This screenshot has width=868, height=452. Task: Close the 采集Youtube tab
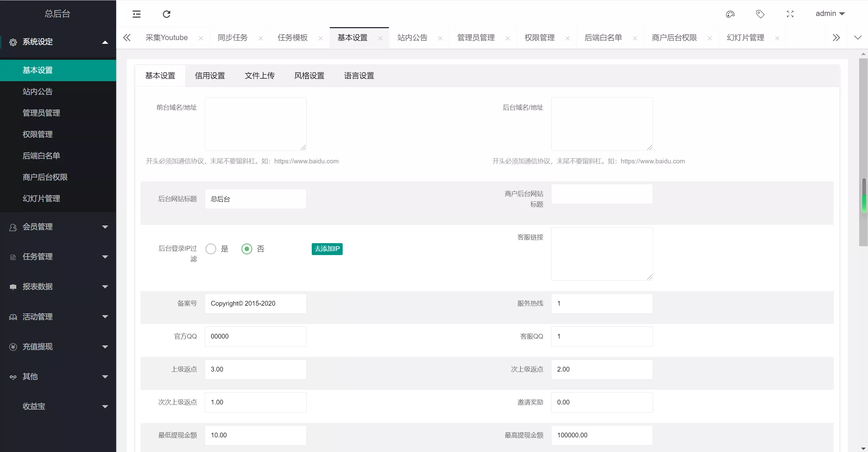coord(201,38)
